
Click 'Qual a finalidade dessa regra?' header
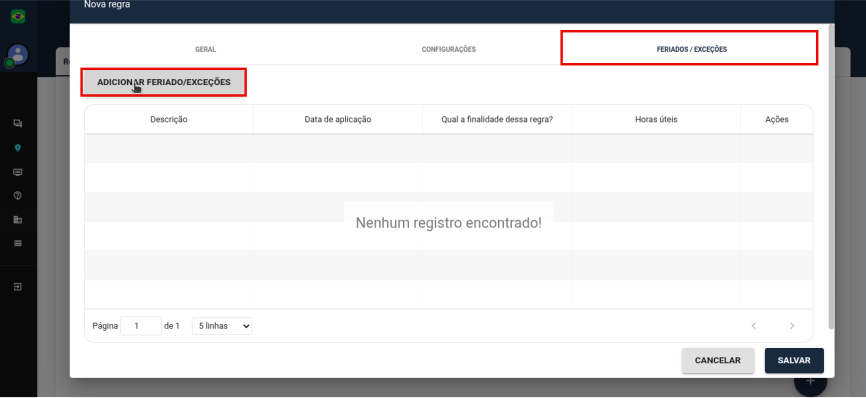(497, 119)
